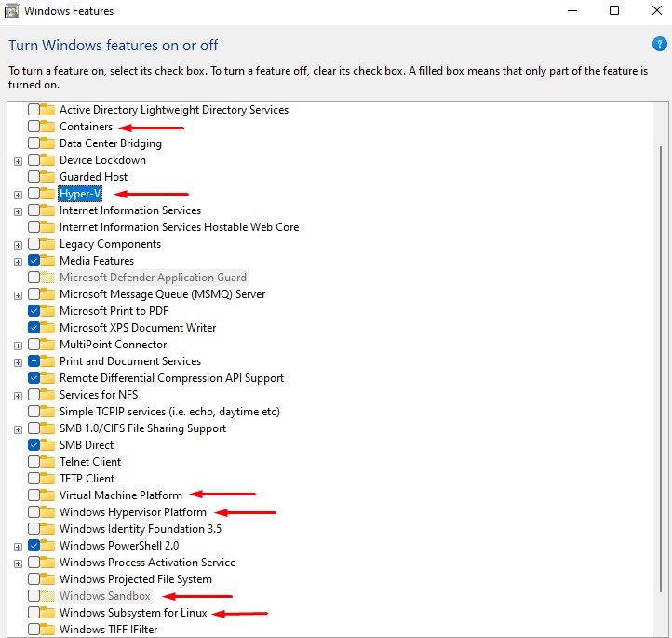Expand the MultiPoint Connector node

pos(18,346)
